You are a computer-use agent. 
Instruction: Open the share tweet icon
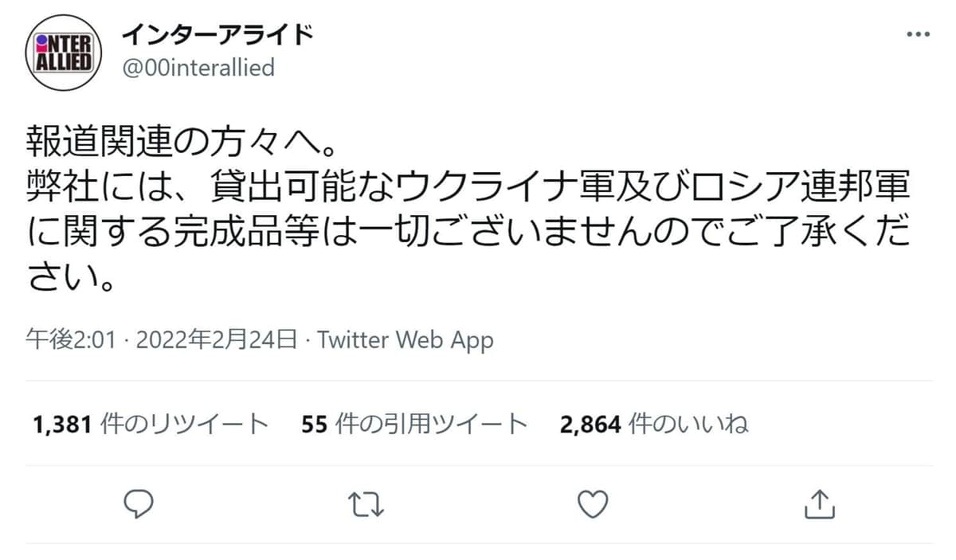click(820, 503)
